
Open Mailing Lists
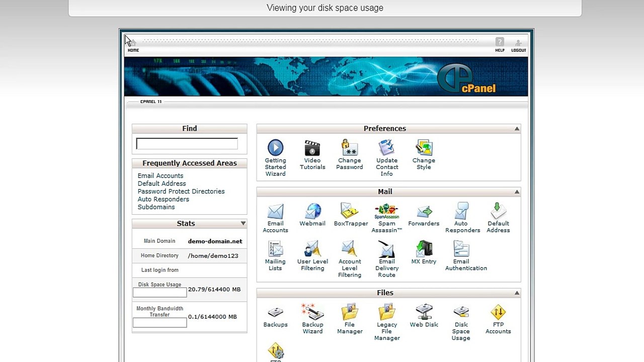tap(275, 256)
